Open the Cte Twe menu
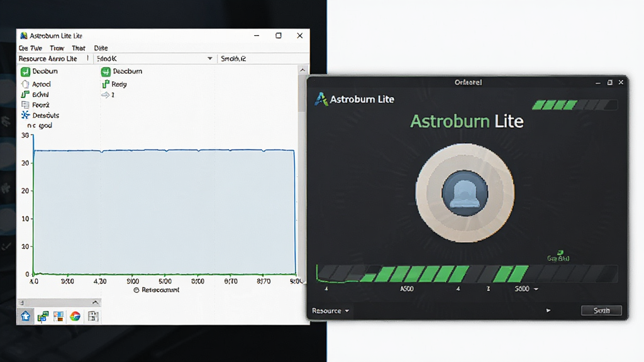 (x=30, y=48)
